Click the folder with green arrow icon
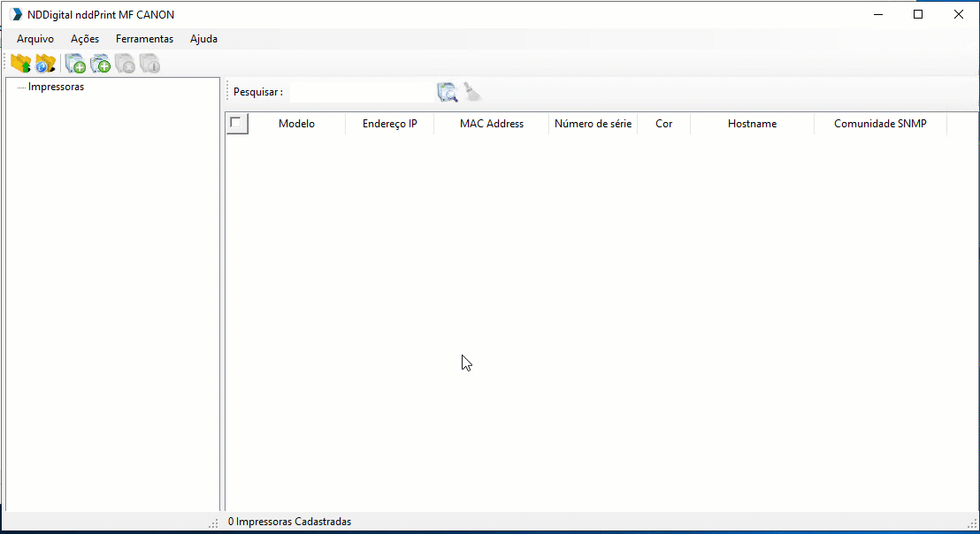Viewport: 980px width, 534px height. pos(20,64)
